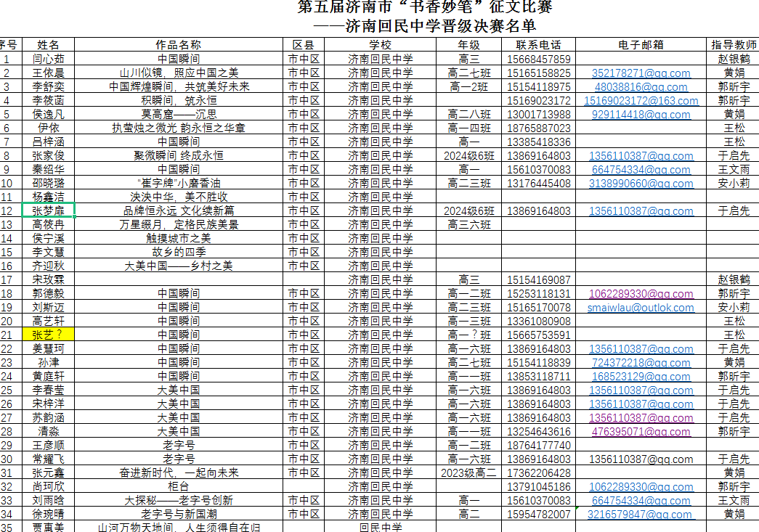Select cell containing 山川似锦，照应中国之美

(179, 73)
